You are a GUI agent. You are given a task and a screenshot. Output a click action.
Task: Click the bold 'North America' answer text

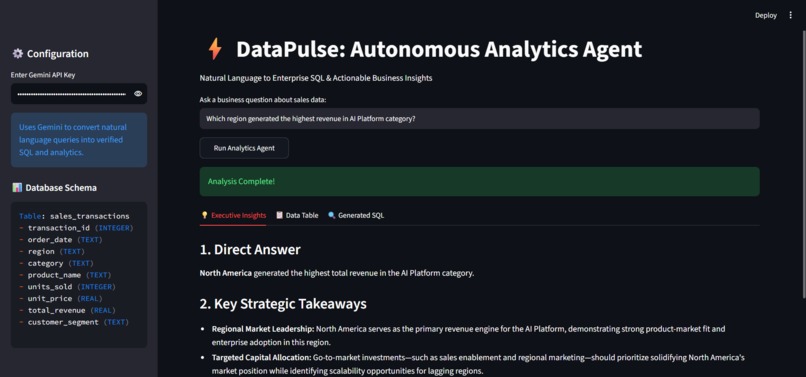point(226,273)
